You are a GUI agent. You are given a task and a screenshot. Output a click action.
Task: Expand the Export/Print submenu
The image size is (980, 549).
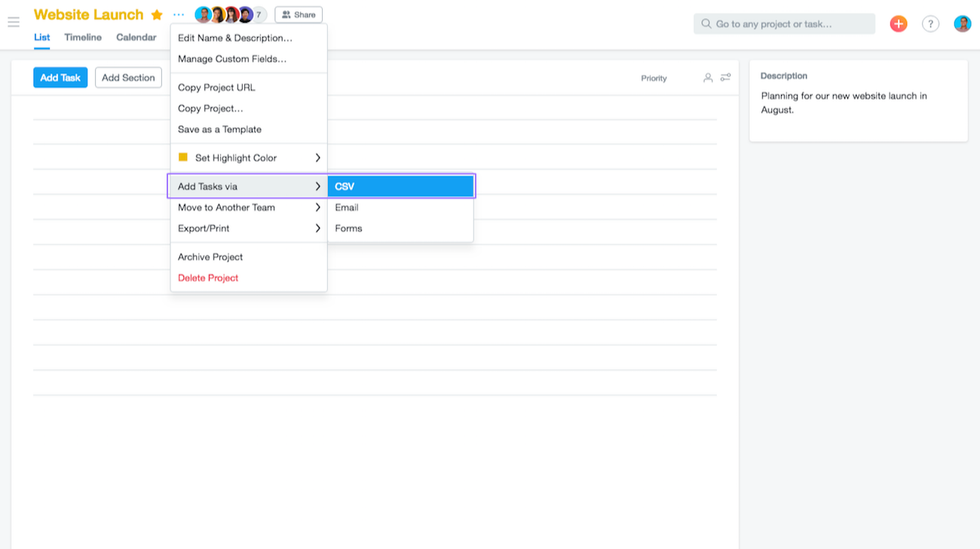pos(249,228)
